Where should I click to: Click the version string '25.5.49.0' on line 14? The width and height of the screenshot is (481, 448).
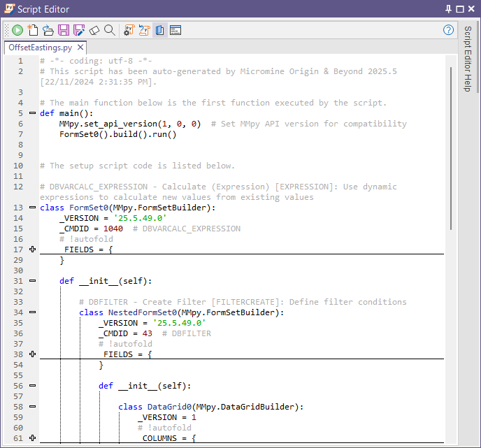[x=140, y=218]
